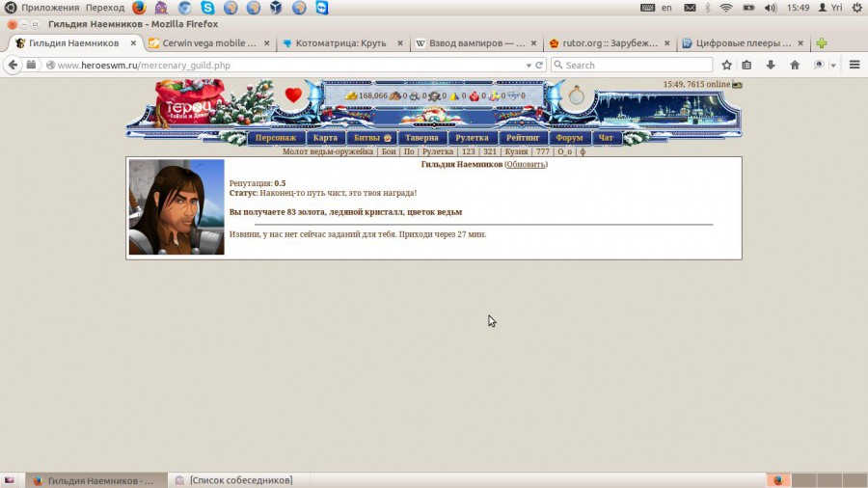Open the Firefox hamburger menu
The image size is (868, 488).
(854, 65)
